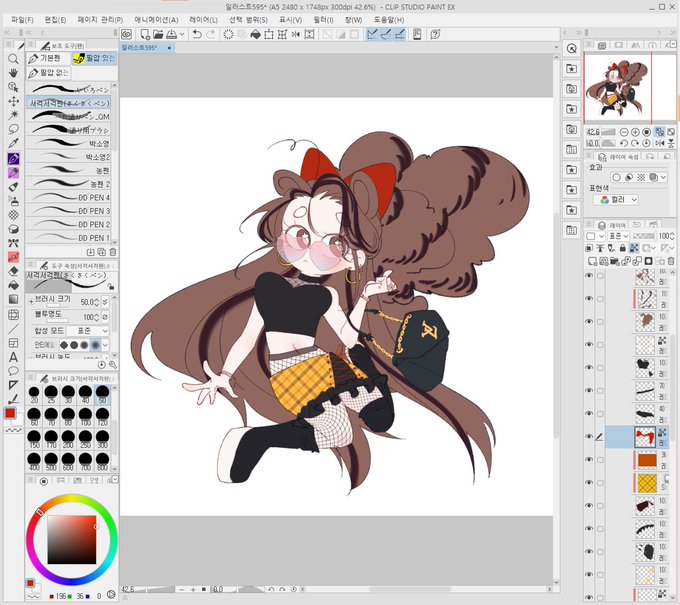Select the Text tool
The width and height of the screenshot is (680, 605).
click(x=13, y=357)
